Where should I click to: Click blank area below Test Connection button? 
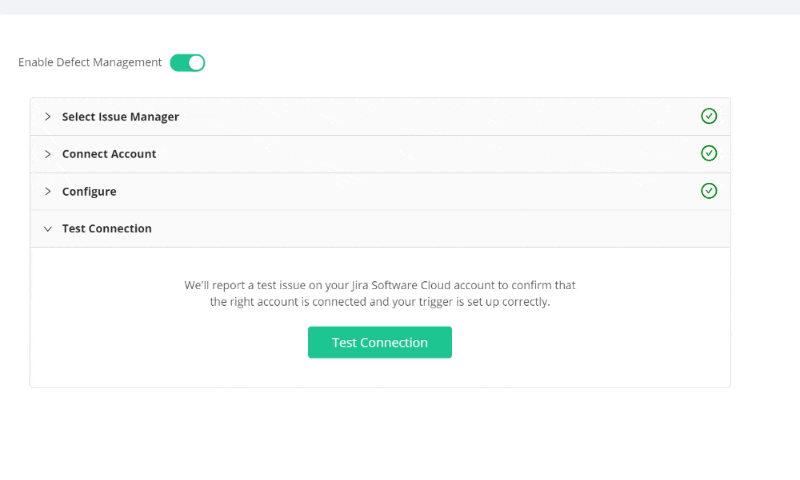[x=380, y=372]
